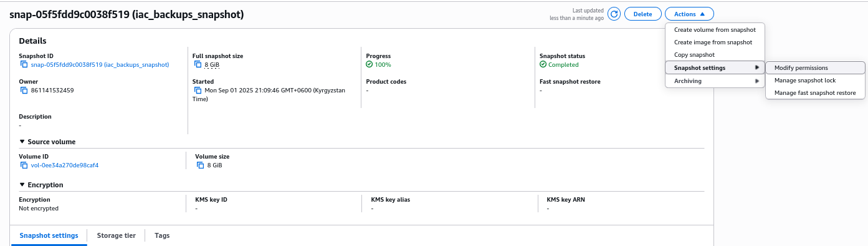868x246 pixels.
Task: Click the Details panel heading
Action: 32,41
